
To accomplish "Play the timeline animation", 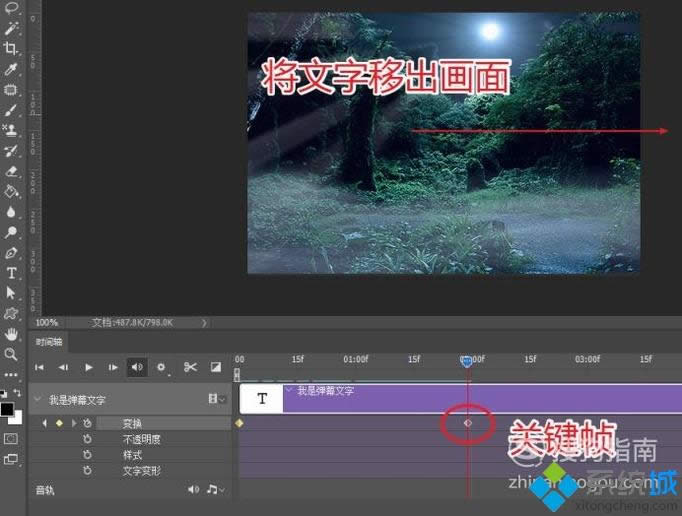I will (88, 367).
